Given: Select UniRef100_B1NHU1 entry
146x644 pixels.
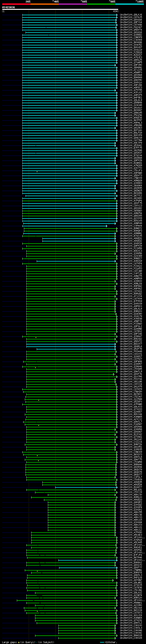Looking at the screenshot, I should click(131, 163).
